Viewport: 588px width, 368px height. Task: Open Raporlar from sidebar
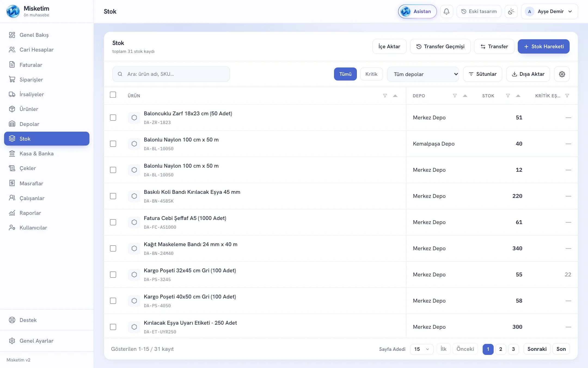point(47,213)
